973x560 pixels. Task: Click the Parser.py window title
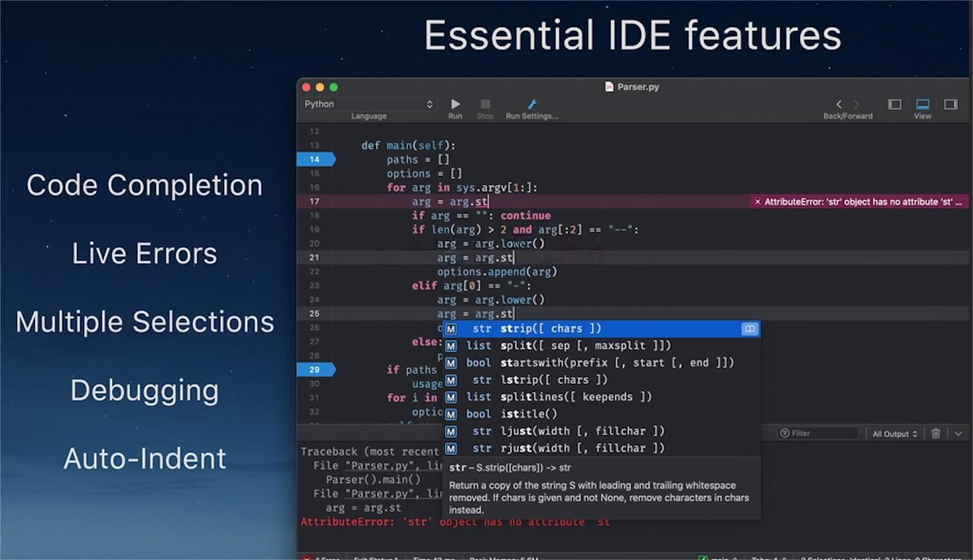(638, 87)
